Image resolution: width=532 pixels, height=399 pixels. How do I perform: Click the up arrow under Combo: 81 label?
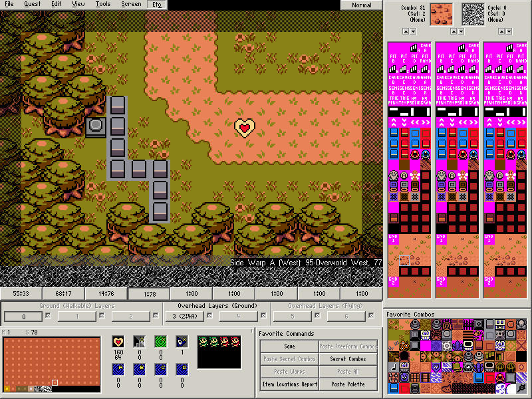coord(406,31)
